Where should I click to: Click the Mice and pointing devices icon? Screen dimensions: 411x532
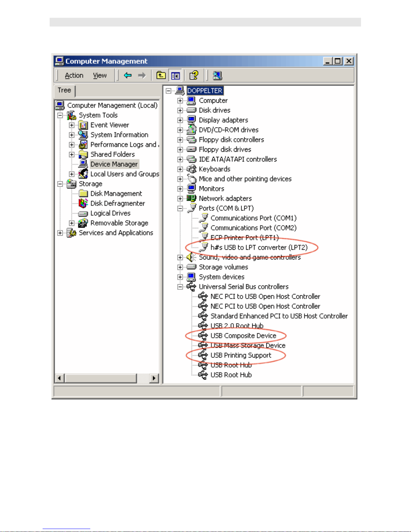tap(191, 179)
